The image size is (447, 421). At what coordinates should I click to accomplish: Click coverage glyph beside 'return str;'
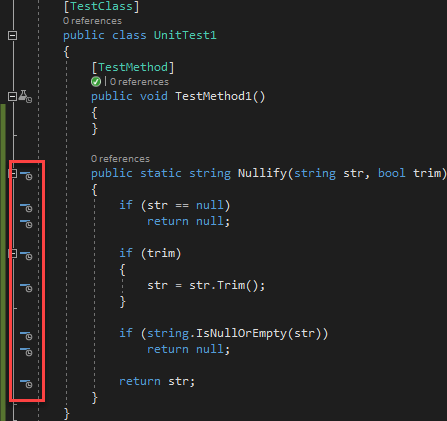[x=26, y=383]
